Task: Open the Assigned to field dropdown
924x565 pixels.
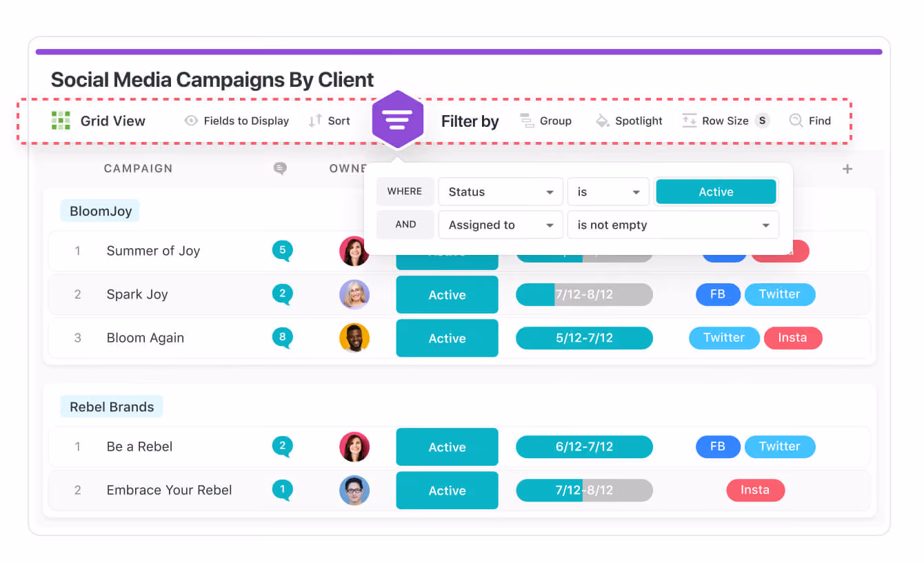Action: [501, 225]
